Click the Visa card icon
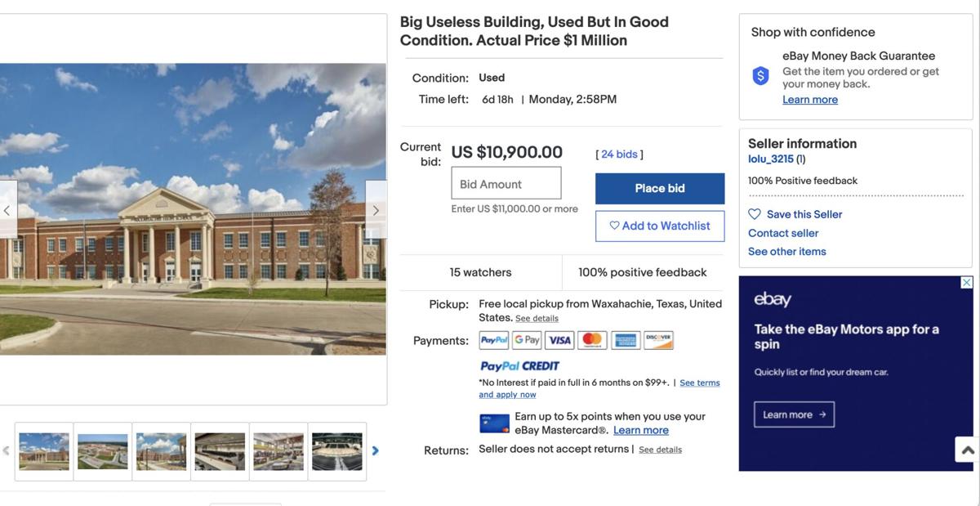The image size is (980, 506). point(559,340)
